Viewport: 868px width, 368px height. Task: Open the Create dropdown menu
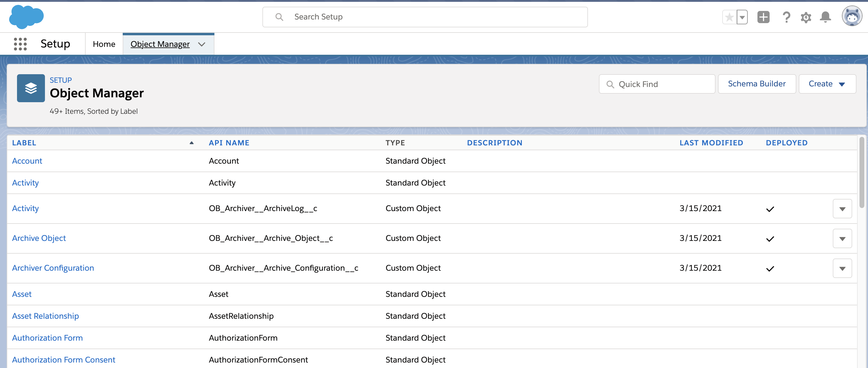point(827,84)
